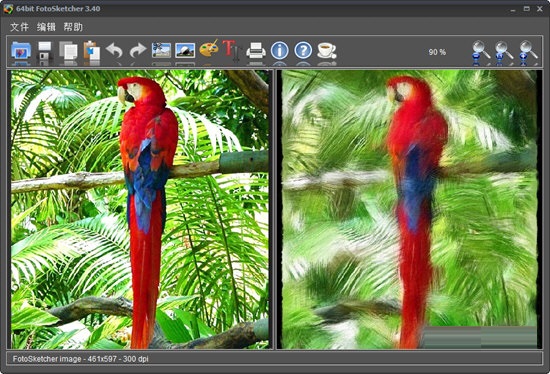Close the FotoSketcher window
The image size is (550, 374).
540,9
